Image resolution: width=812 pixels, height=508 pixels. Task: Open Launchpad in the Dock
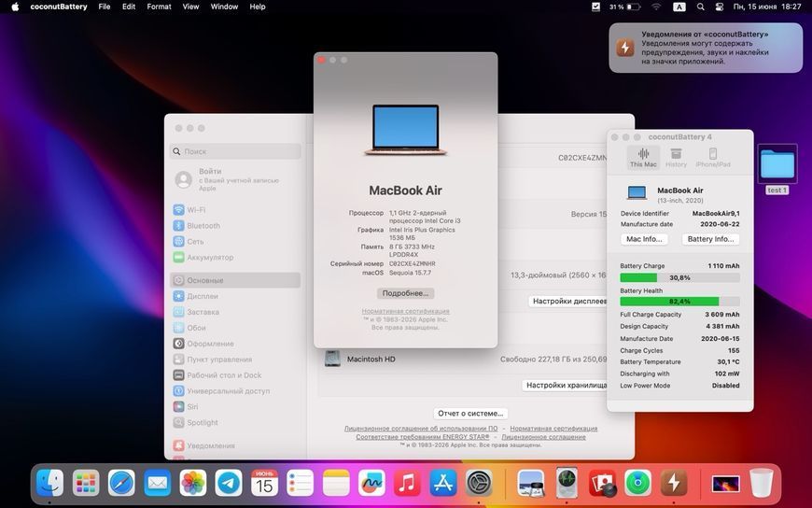pyautogui.click(x=86, y=483)
